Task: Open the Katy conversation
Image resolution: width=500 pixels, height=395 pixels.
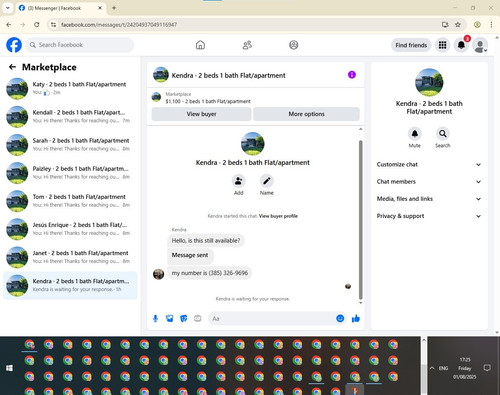Action: point(70,88)
